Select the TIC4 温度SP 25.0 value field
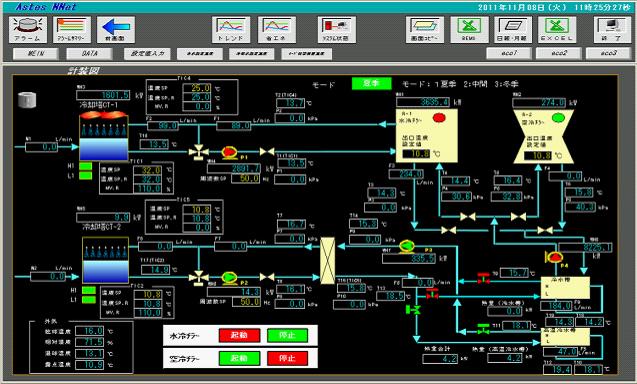 point(197,88)
